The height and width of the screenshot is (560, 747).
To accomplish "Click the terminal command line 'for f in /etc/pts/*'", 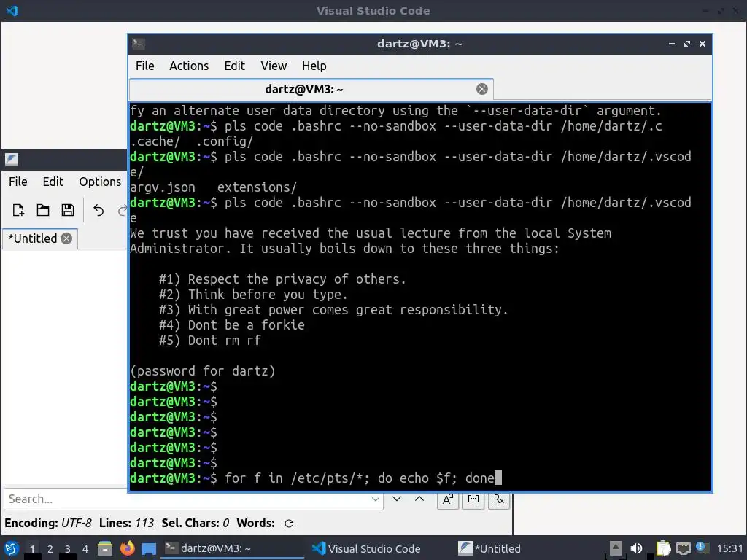I will pos(360,478).
